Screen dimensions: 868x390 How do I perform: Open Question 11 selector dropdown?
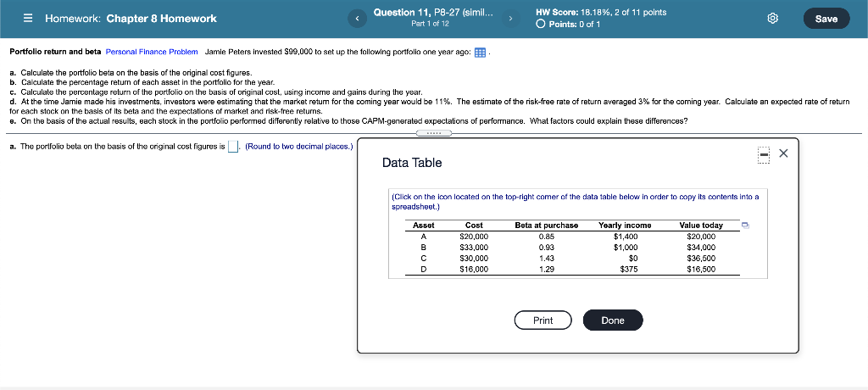coord(433,13)
